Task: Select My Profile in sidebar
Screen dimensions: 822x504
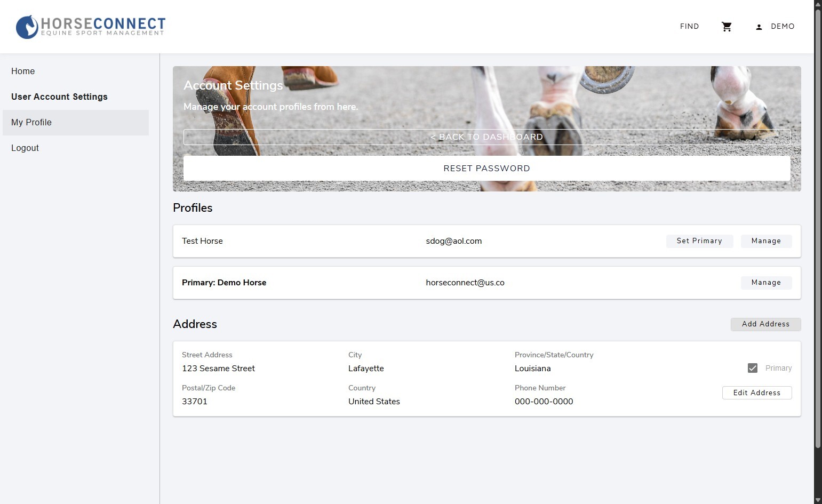Action: coord(31,123)
